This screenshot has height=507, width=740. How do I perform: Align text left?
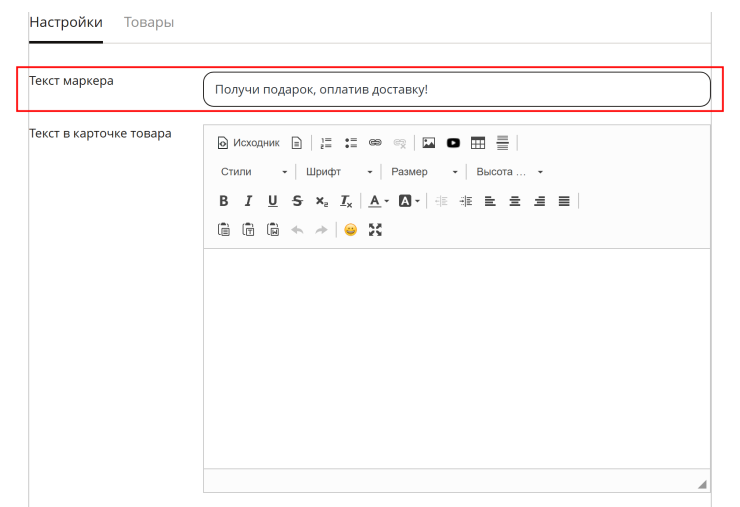click(490, 201)
